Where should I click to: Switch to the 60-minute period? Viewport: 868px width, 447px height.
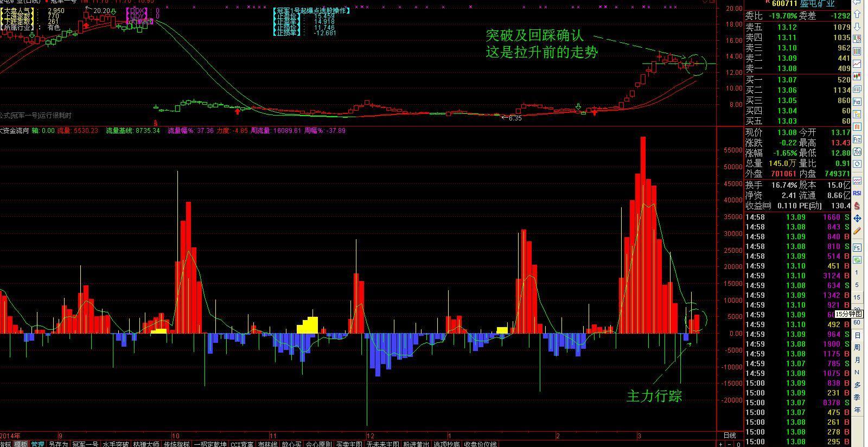click(x=857, y=322)
